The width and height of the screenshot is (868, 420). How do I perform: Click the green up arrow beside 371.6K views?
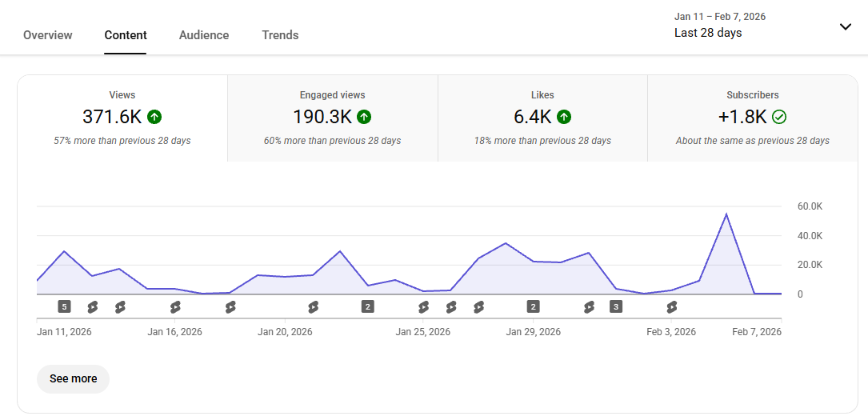point(155,117)
